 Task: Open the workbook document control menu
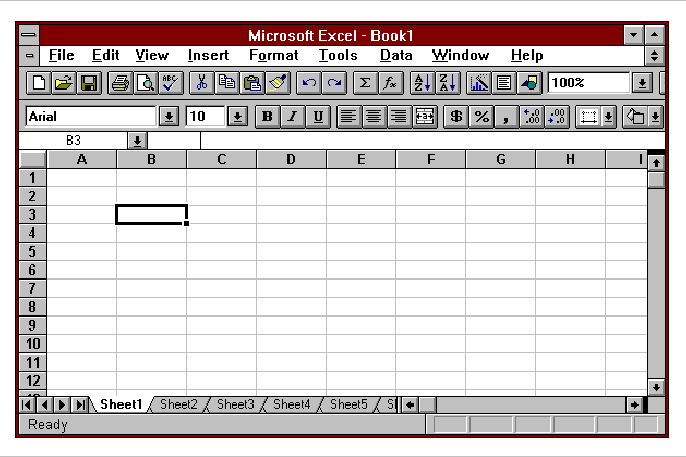click(29, 56)
